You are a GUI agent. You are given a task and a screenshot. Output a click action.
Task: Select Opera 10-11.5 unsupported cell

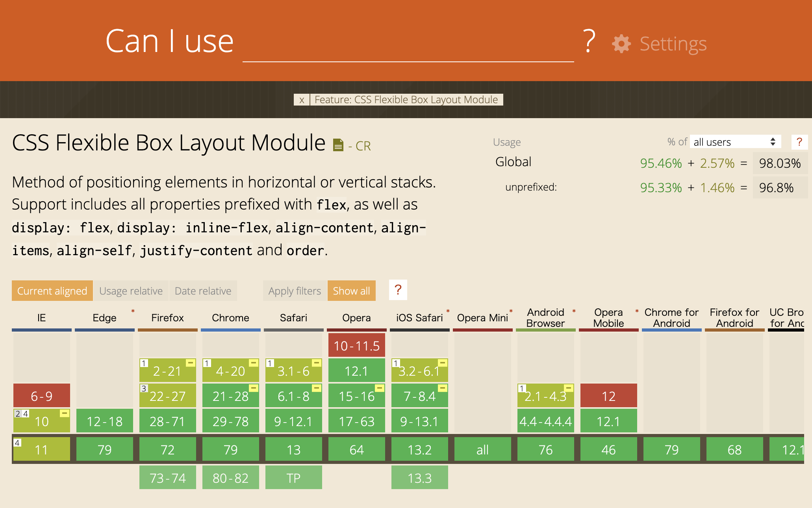click(x=357, y=345)
